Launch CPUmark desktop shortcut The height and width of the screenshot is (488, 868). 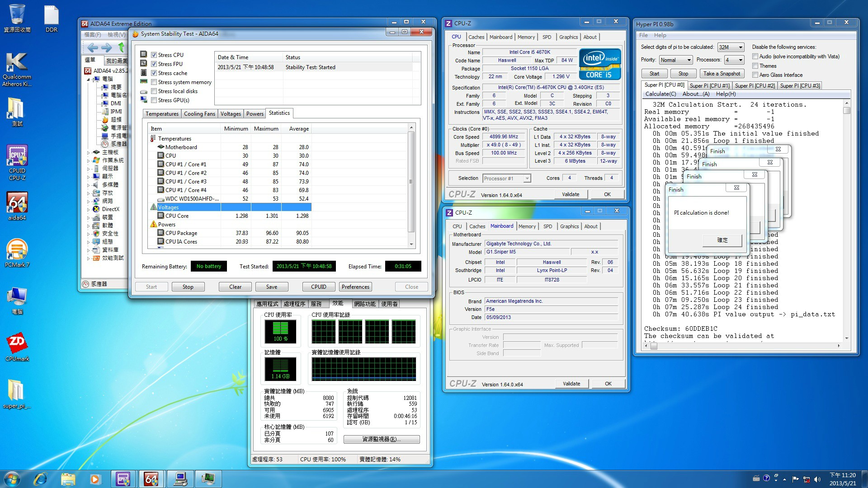pyautogui.click(x=17, y=347)
